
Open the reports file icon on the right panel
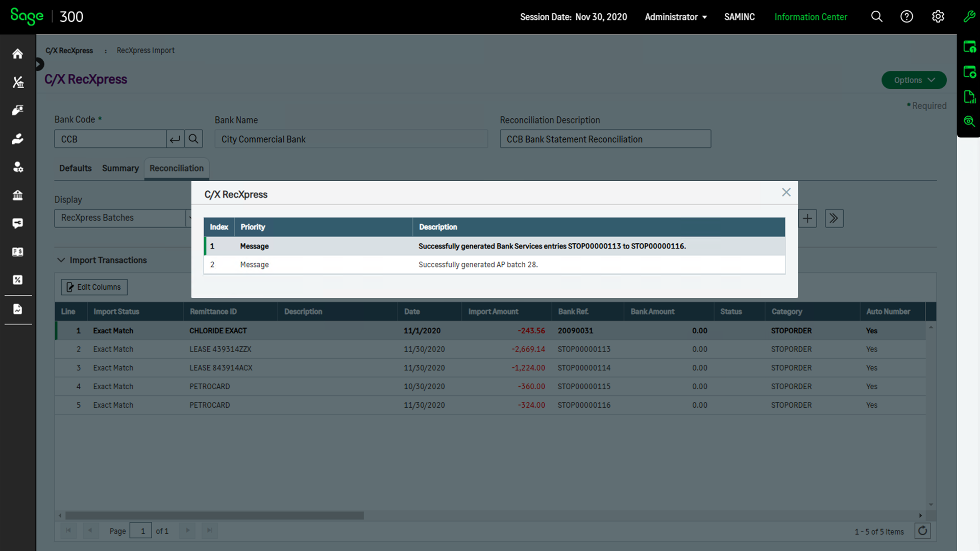pyautogui.click(x=969, y=96)
